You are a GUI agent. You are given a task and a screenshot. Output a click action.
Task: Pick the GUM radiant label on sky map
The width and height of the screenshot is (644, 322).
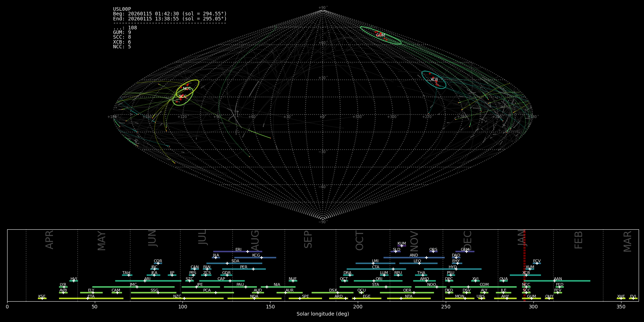click(380, 35)
